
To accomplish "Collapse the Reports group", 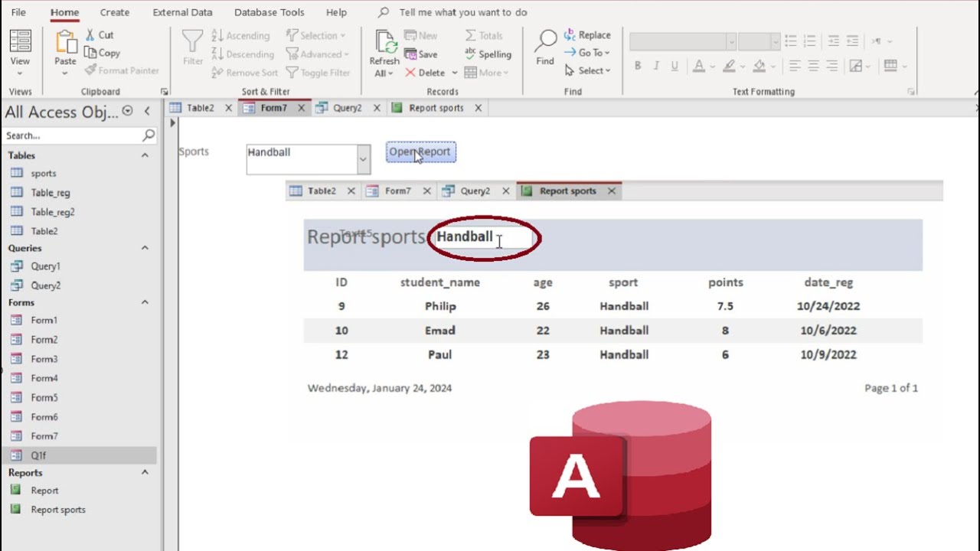I will pyautogui.click(x=145, y=472).
